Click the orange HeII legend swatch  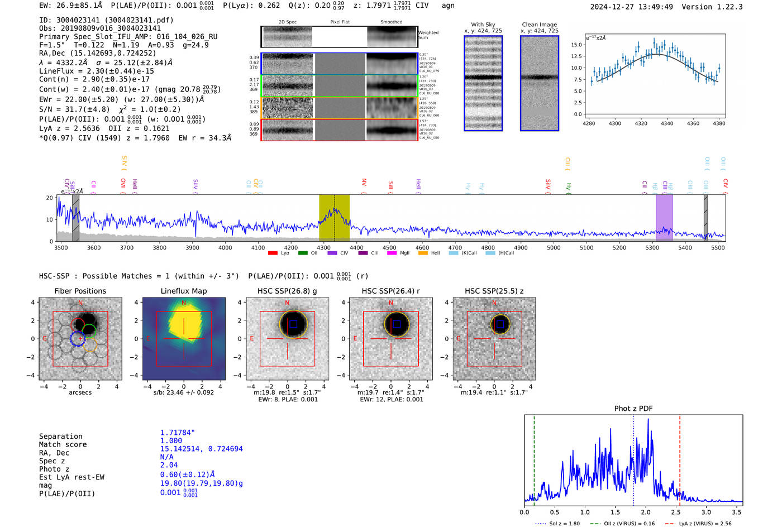[x=423, y=253]
